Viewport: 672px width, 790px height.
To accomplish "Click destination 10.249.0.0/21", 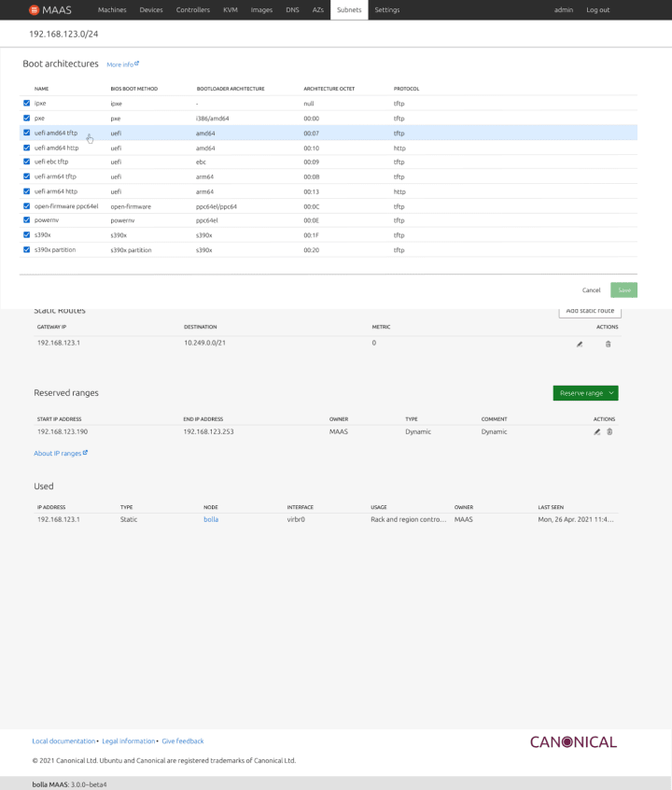I will pyautogui.click(x=204, y=343).
